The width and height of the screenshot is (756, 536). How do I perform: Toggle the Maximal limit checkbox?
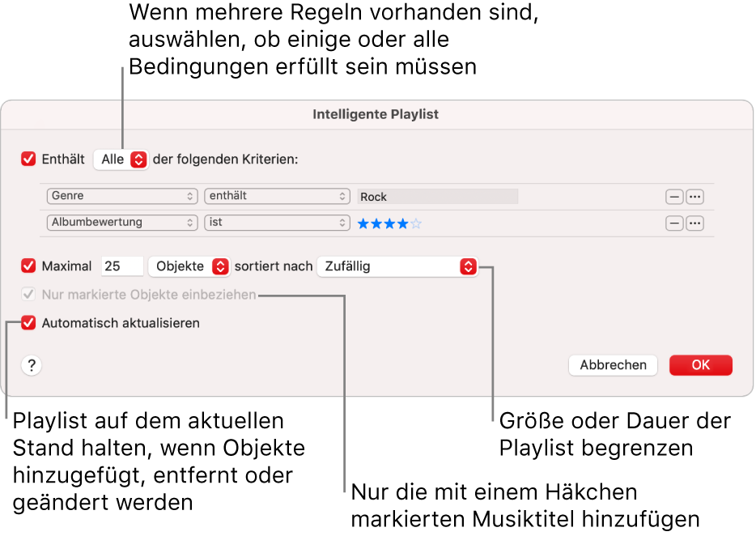coord(29,266)
